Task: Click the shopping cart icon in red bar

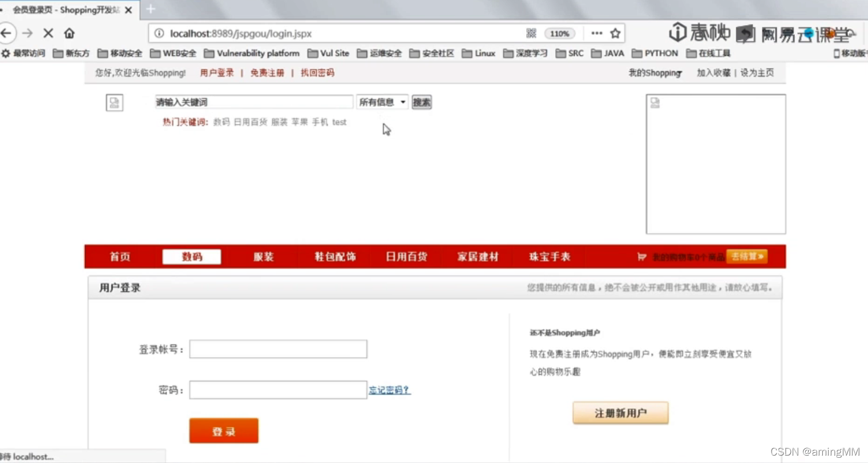Action: 641,257
